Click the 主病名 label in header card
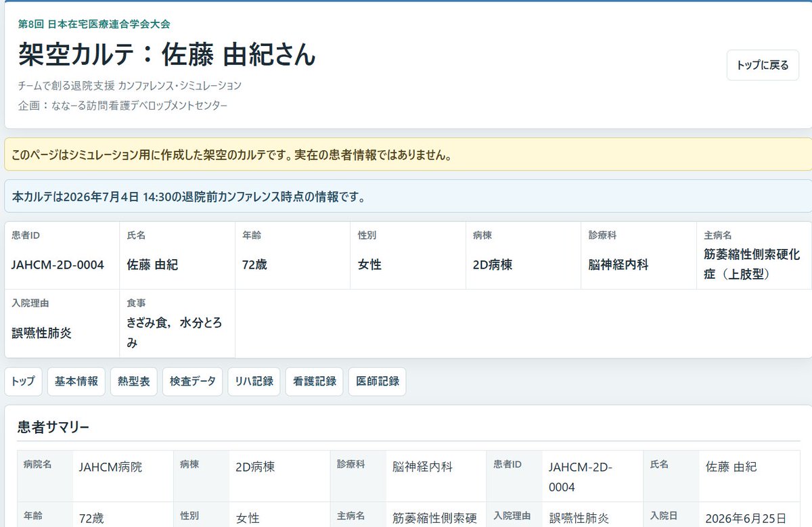Screen dimensions: 812x527 [718, 235]
